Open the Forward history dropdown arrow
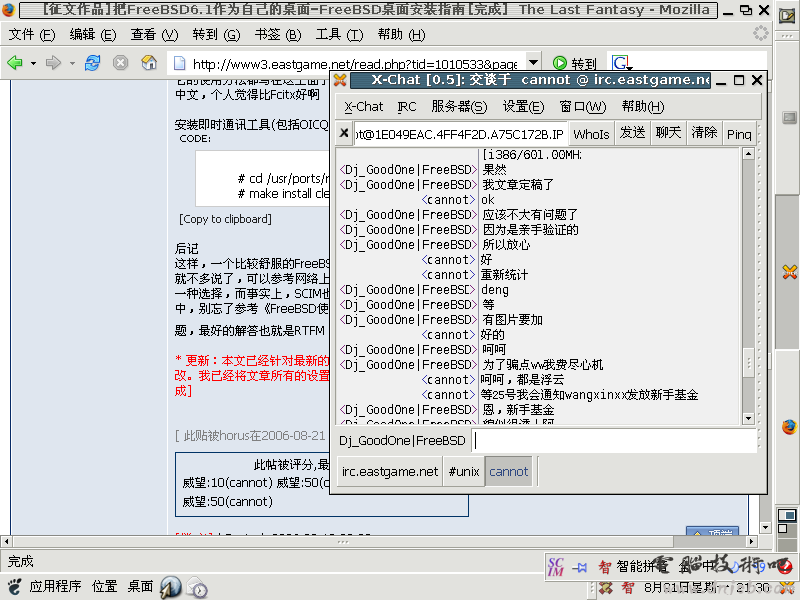The width and height of the screenshot is (800, 600). (72, 63)
